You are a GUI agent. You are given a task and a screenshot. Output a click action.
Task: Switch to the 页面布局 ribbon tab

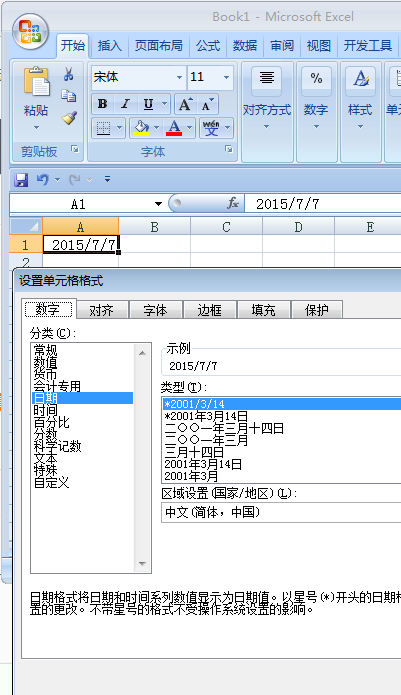pyautogui.click(x=159, y=45)
